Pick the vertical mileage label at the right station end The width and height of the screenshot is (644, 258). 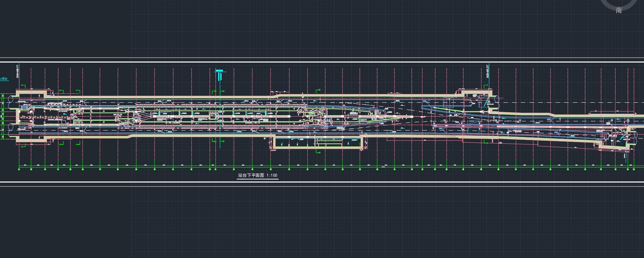(488, 71)
